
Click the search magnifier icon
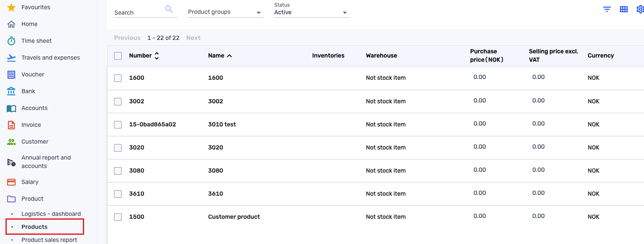pyautogui.click(x=169, y=9)
